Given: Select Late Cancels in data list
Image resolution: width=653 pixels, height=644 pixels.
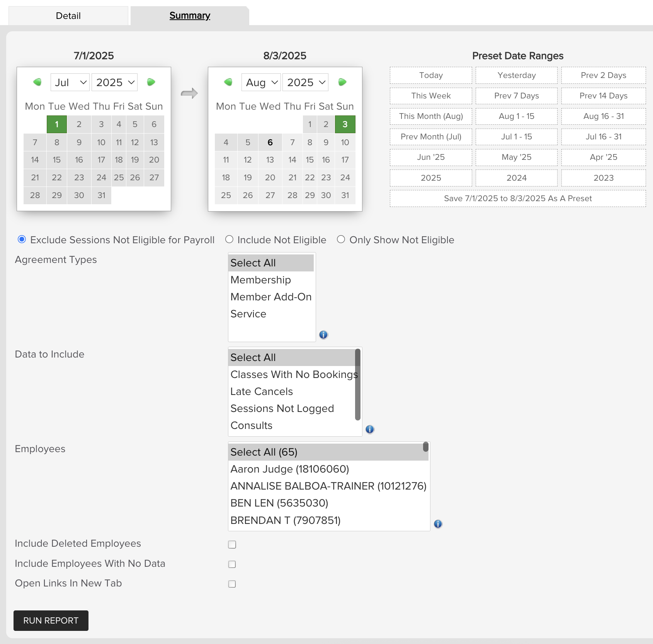Looking at the screenshot, I should (292, 391).
